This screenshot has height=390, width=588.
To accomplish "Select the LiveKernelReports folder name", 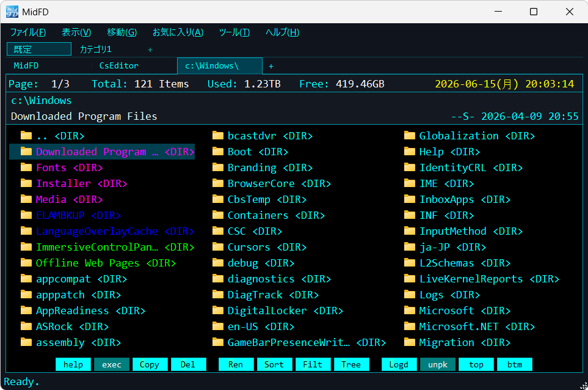I will [471, 279].
